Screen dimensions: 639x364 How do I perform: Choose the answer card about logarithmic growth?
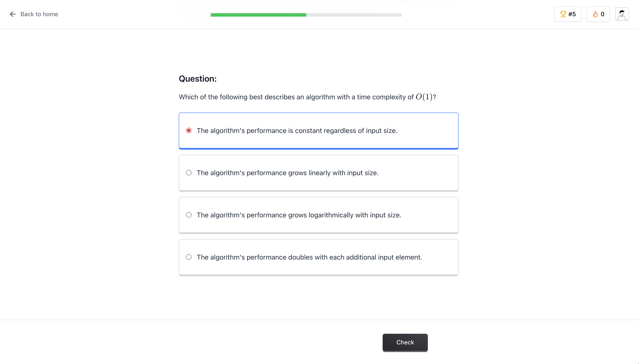[x=318, y=215]
